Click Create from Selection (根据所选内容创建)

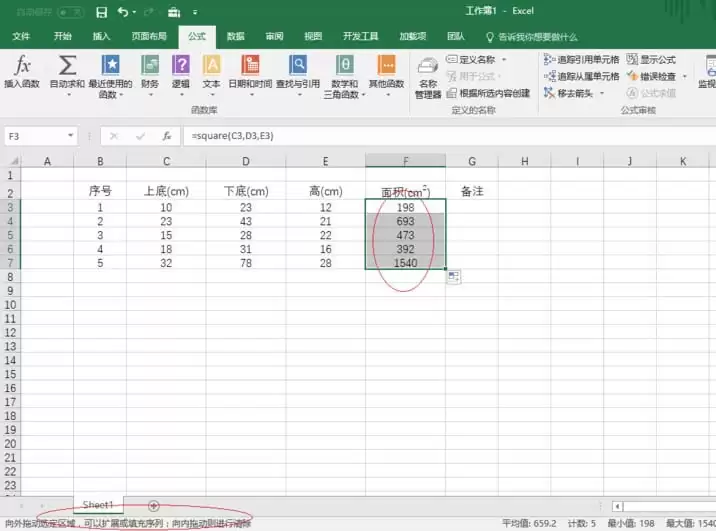(x=488, y=93)
